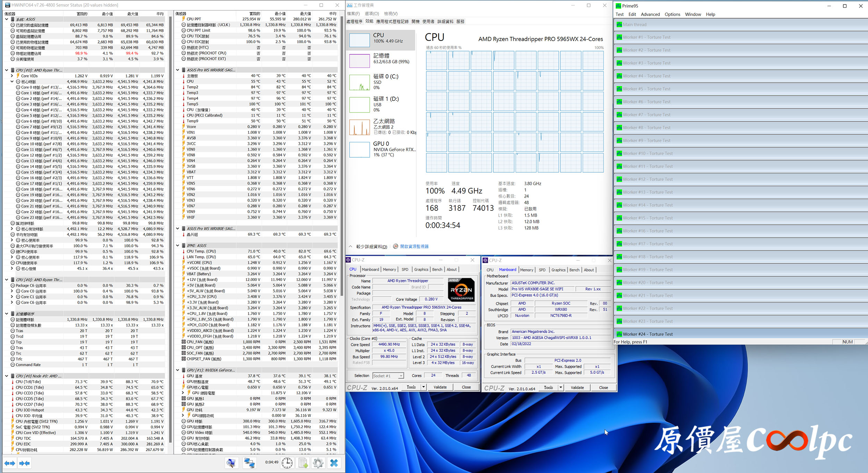Viewport: 868px width, 473px height.
Task: Click Prime95 Main thread window icon
Action: coord(619,24)
